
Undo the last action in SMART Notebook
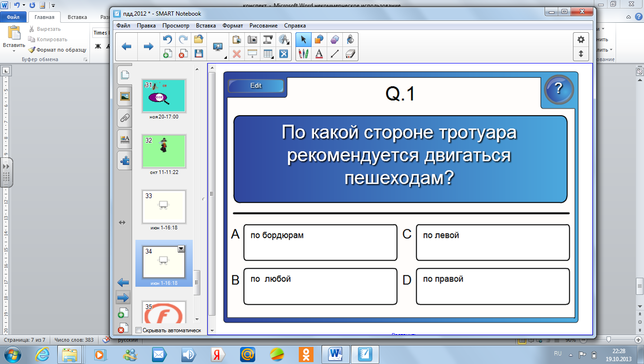[x=167, y=40]
